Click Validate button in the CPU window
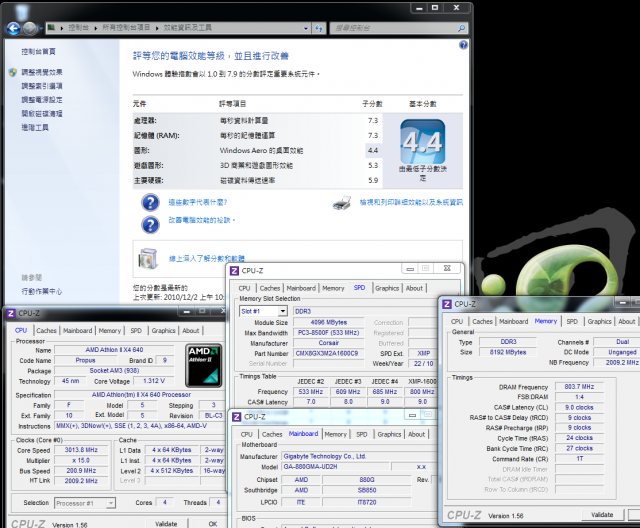 pos(166,523)
